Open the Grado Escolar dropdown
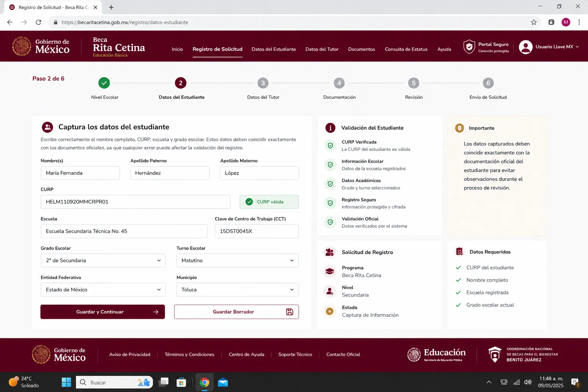The width and height of the screenshot is (588, 392). [x=103, y=260]
